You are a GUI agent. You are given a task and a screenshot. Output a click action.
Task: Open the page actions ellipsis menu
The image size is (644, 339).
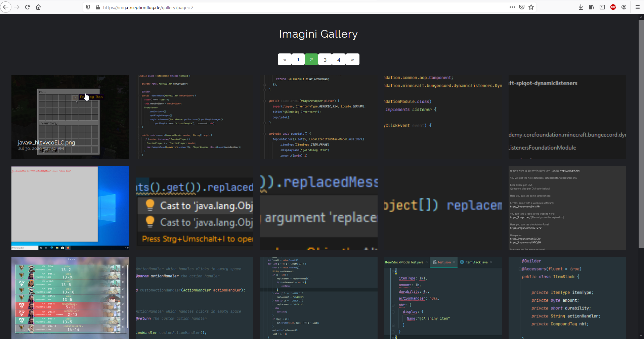pyautogui.click(x=512, y=7)
